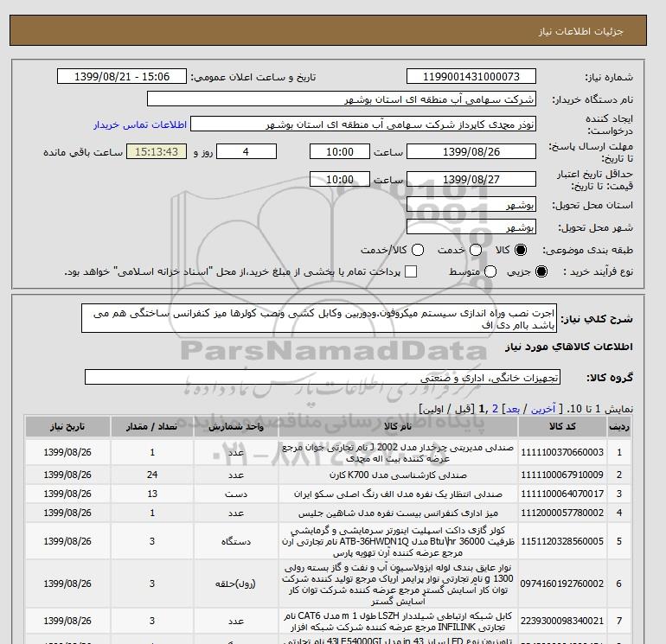This screenshot has height=644, width=666.
Task: Open page 2 of results
Action: click(495, 409)
